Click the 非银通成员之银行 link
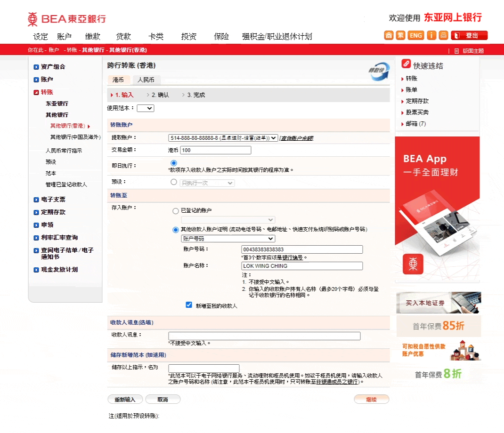This screenshot has width=504, height=433. pyautogui.click(x=337, y=382)
